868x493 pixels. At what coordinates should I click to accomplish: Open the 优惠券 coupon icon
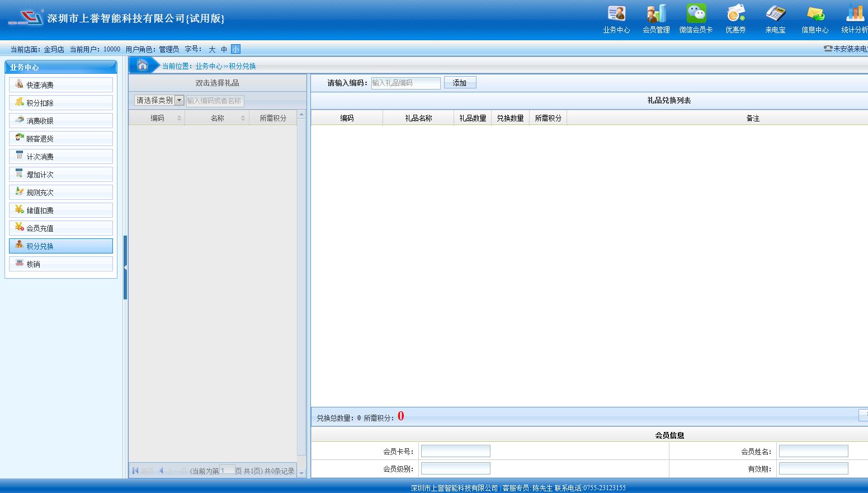[x=735, y=14]
